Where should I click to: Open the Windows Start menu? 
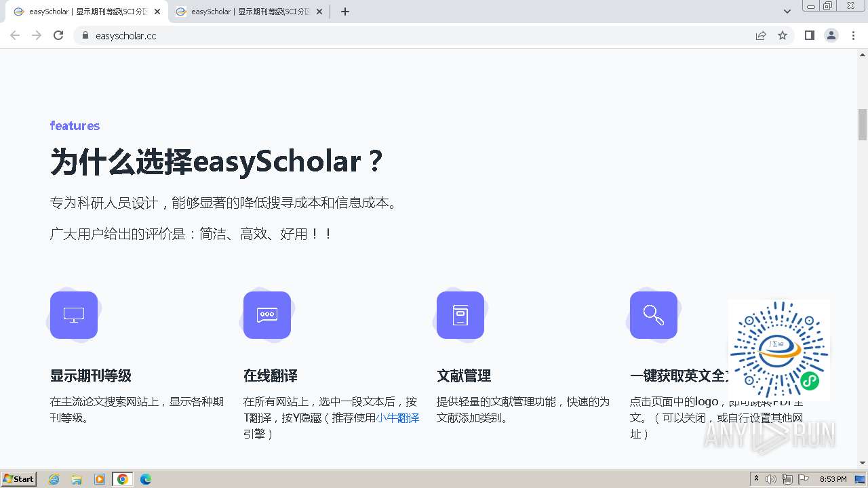(18, 479)
